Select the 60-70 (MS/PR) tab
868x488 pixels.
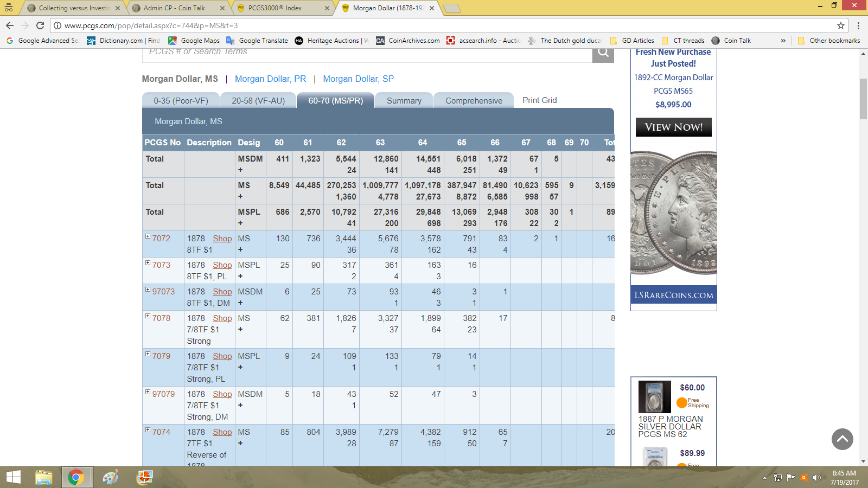tap(336, 100)
